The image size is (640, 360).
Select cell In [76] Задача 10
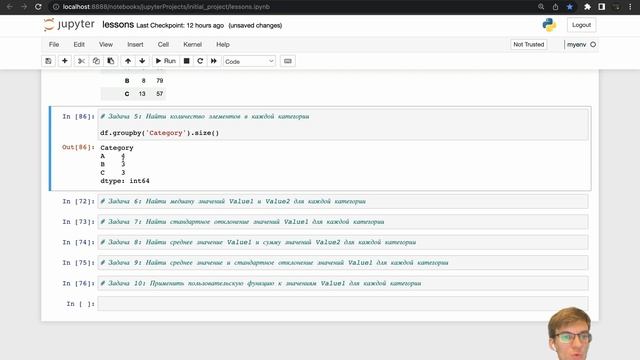point(343,283)
